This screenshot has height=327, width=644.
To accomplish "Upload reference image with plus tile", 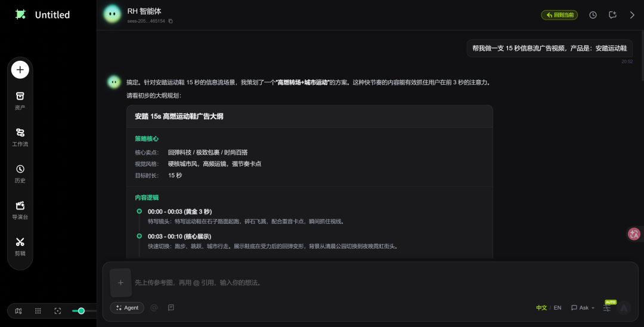I will click(x=120, y=283).
